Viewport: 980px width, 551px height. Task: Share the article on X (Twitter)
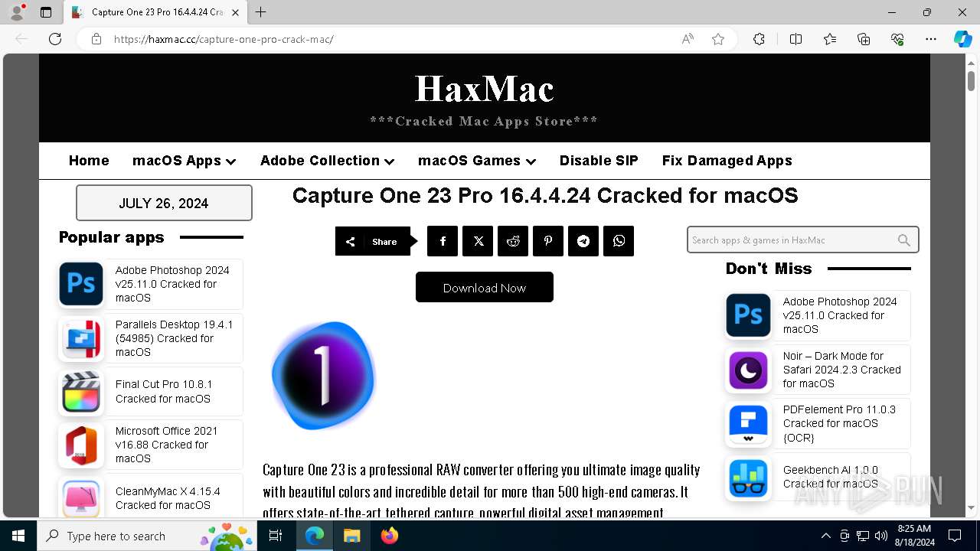point(478,241)
